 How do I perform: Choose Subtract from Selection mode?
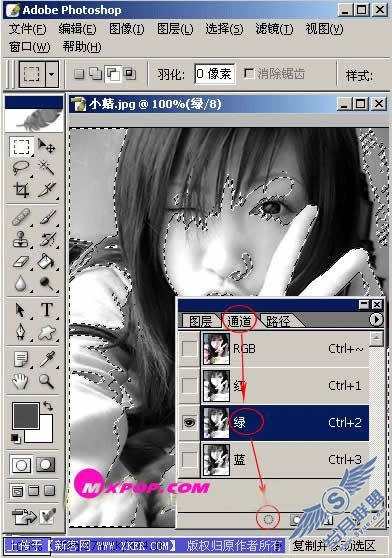[113, 74]
